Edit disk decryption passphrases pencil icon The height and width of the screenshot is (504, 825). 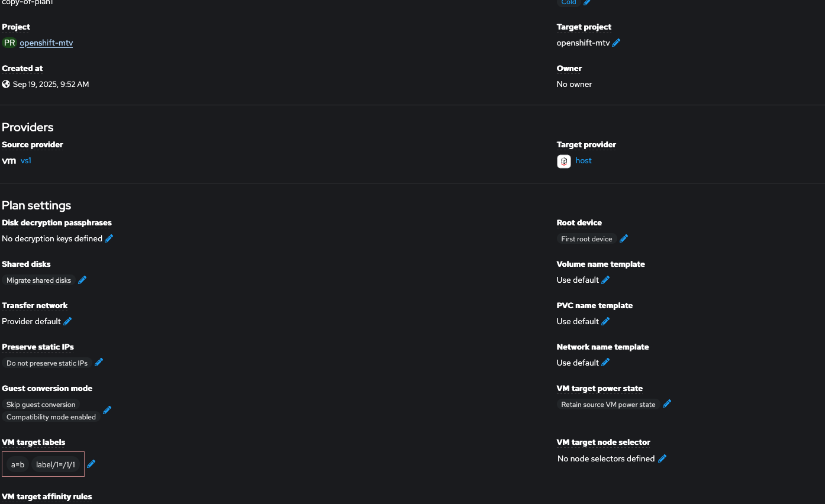tap(109, 238)
